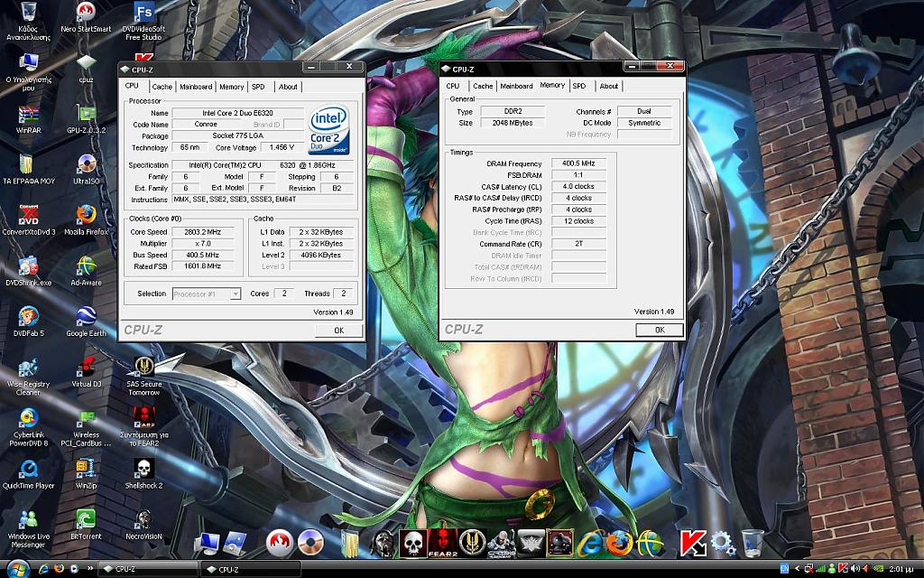Screen dimensions: 924x578
Task: Show hidden system tray icons arrow
Action: point(798,569)
